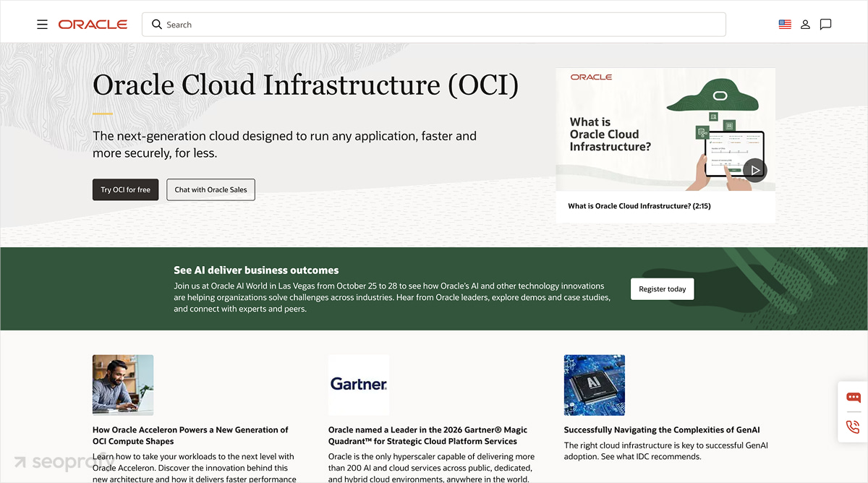Click Try OCI for free button
868x483 pixels.
pos(125,189)
